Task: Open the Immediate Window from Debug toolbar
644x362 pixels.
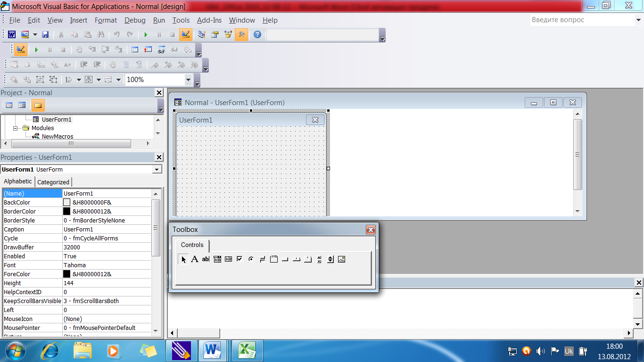Action: [148, 49]
